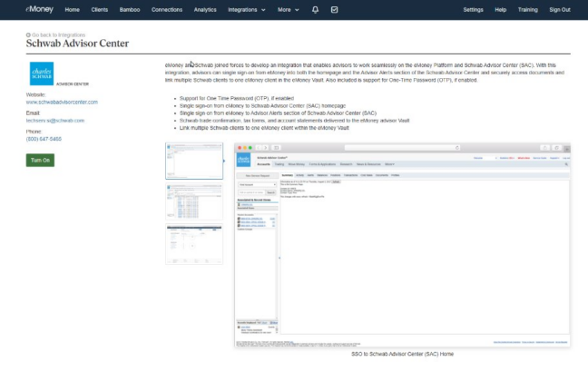Click the 'SSO to Schwab Advisor Center (SAC) Home' caption
588x372 pixels.
point(402,354)
